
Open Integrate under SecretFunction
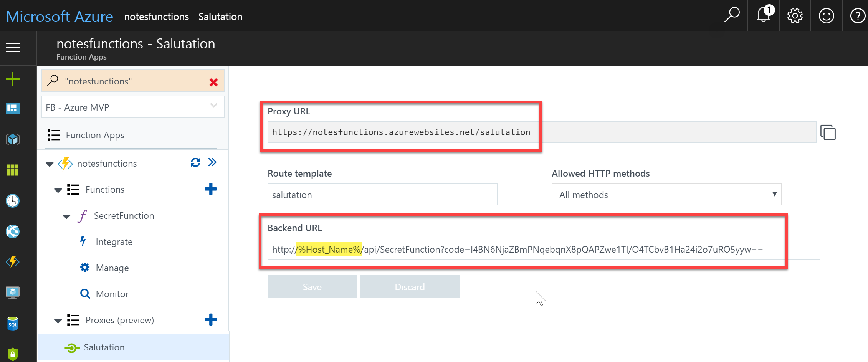[x=114, y=242]
